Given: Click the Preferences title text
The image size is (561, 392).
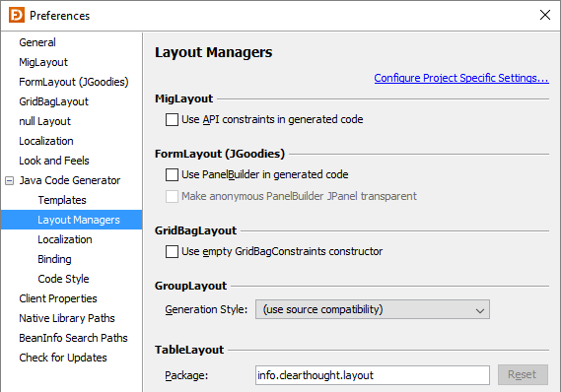Looking at the screenshot, I should pos(60,16).
